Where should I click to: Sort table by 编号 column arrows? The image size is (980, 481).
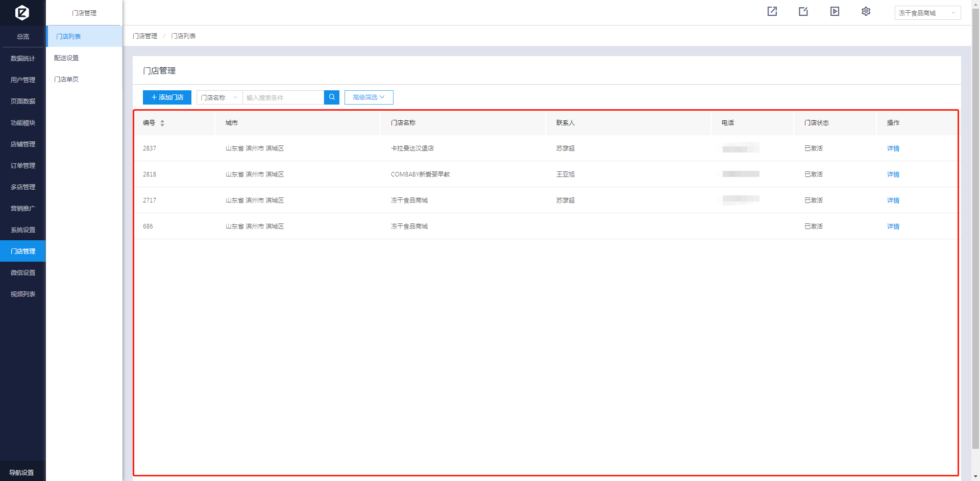[x=162, y=123]
